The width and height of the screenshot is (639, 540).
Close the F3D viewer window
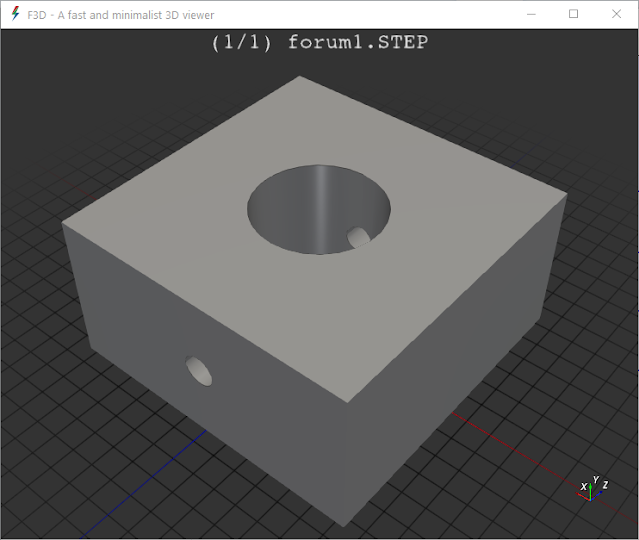click(616, 14)
